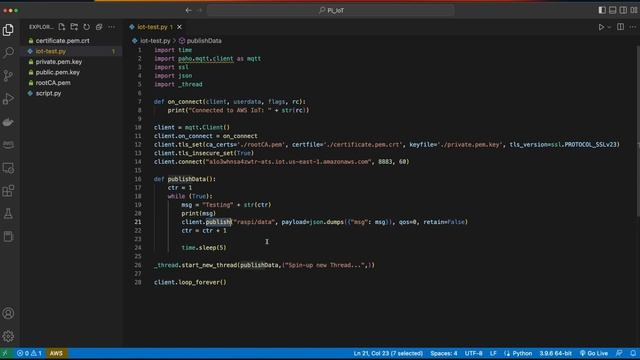Open the Manage gear icon
The height and width of the screenshot is (360, 640).
(x=8, y=336)
